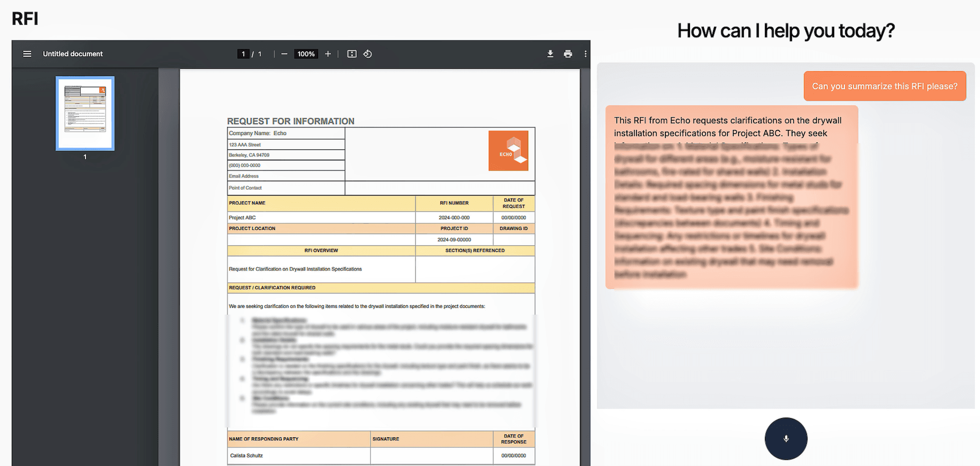Select 'Request for Clarification on Drywall Installation Specifications' text
This screenshot has height=466, width=980.
click(x=295, y=269)
